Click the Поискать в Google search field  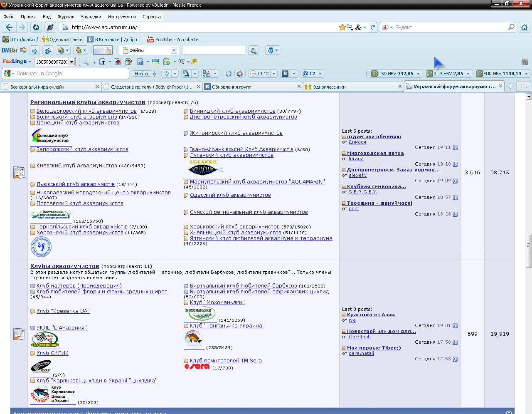[71, 74]
